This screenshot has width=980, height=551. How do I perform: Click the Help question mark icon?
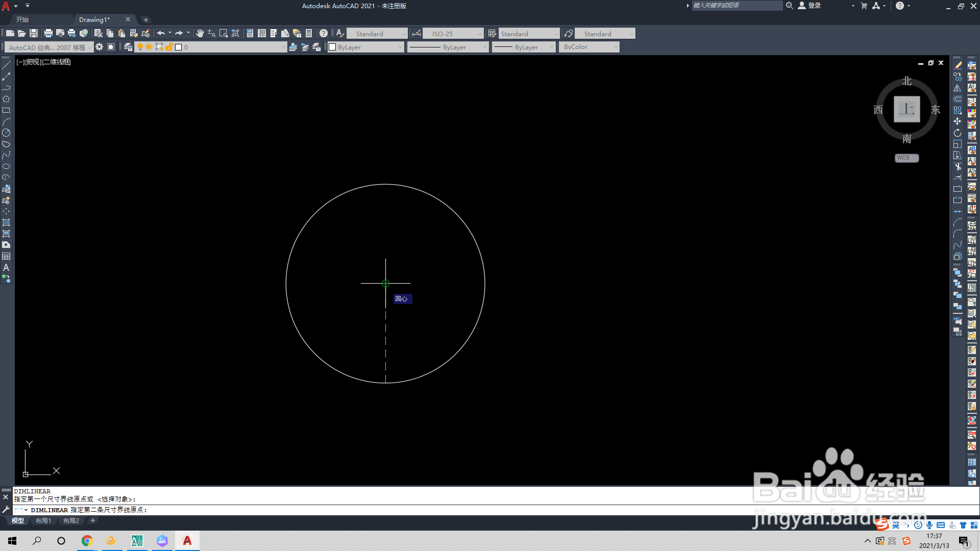(x=324, y=33)
